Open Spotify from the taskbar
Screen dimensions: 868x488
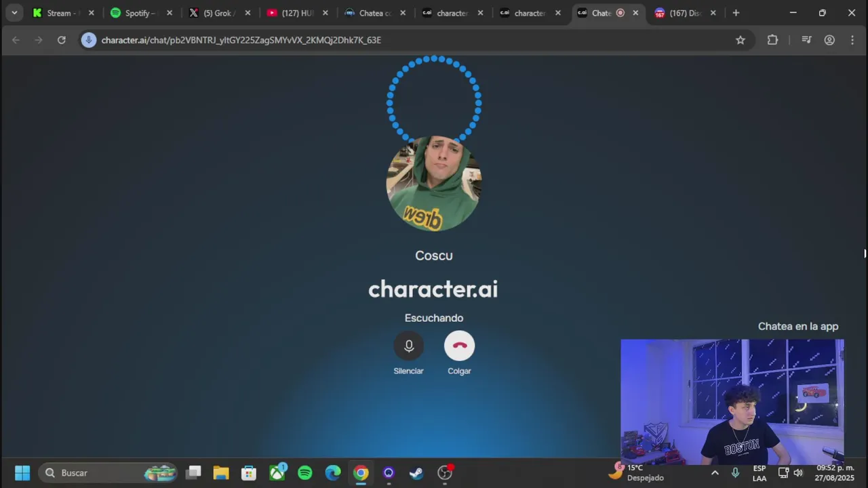(305, 472)
